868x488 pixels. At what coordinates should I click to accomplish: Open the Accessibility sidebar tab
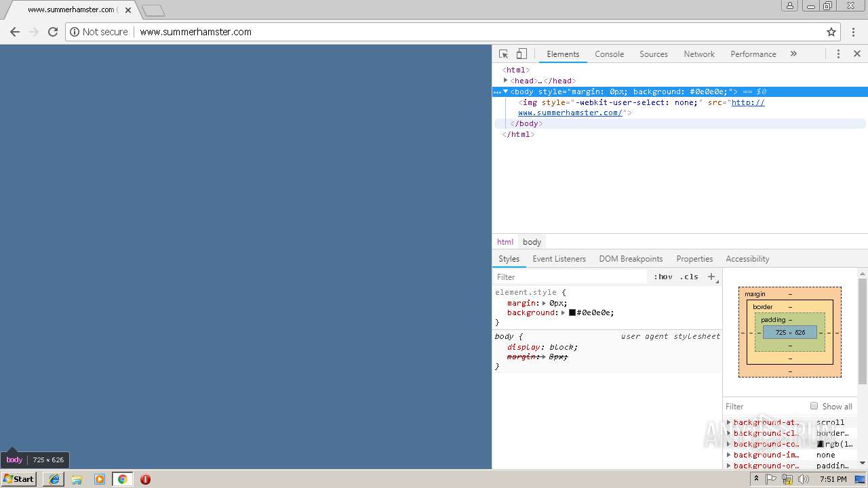click(x=747, y=259)
